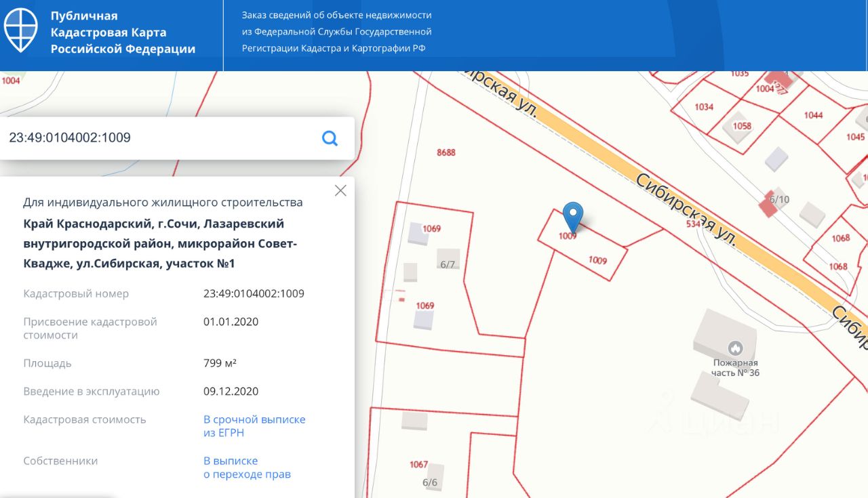Click the blue search magnifier icon

click(x=330, y=138)
